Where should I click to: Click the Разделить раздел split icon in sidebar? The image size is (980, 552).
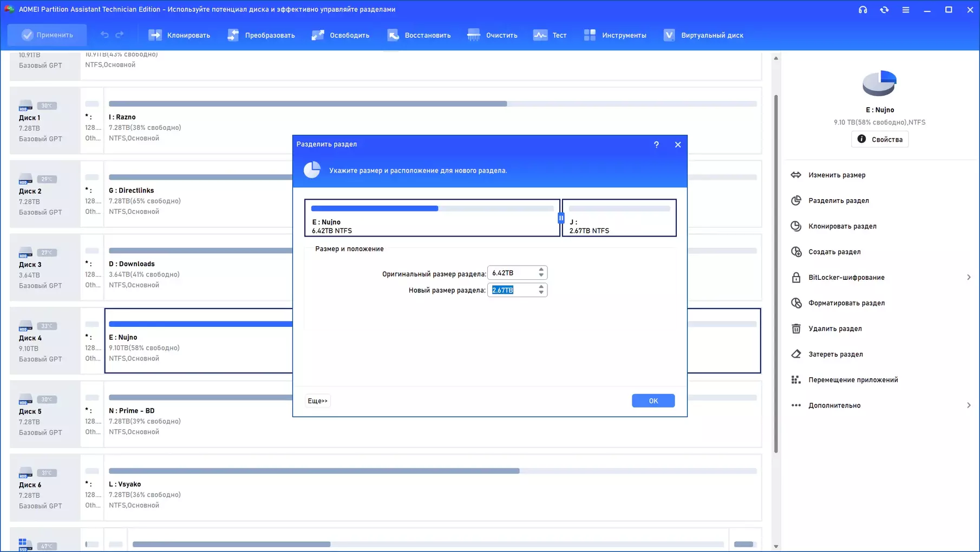(796, 201)
